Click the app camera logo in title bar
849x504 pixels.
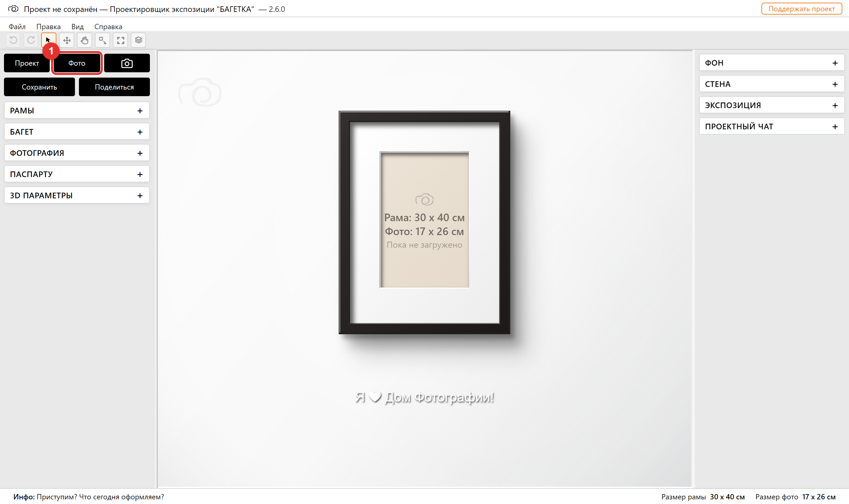13,9
